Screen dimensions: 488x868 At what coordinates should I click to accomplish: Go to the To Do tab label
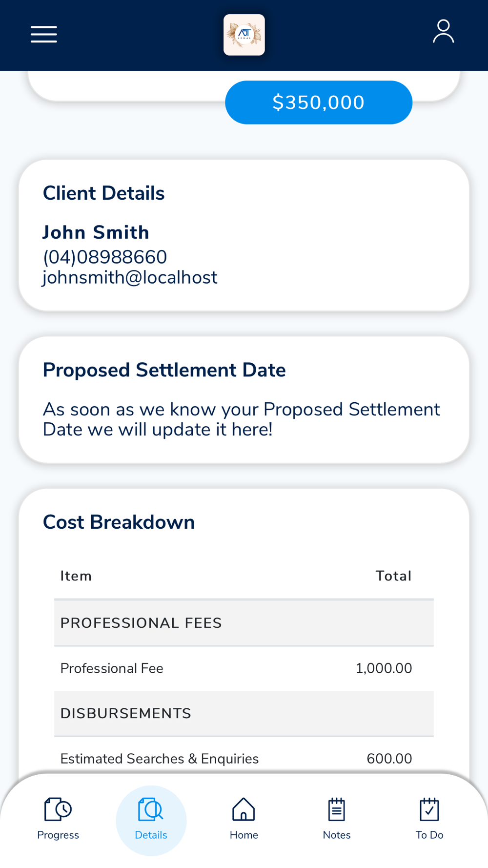(429, 835)
